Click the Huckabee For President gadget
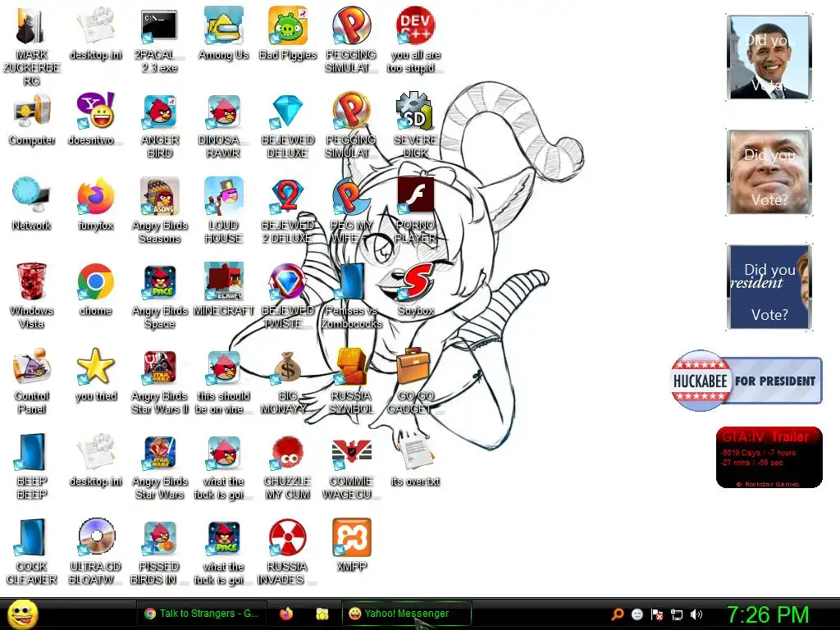Viewport: 840px width, 630px height. pos(746,381)
